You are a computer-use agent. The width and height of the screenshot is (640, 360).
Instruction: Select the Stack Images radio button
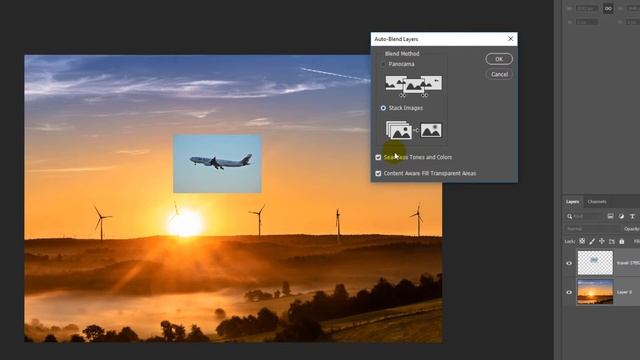tap(383, 108)
